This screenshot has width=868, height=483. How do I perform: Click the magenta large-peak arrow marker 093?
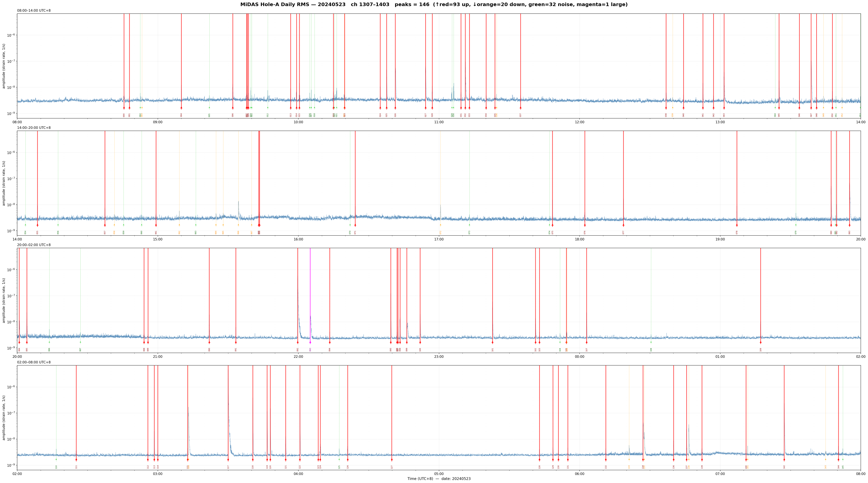pyautogui.click(x=310, y=342)
